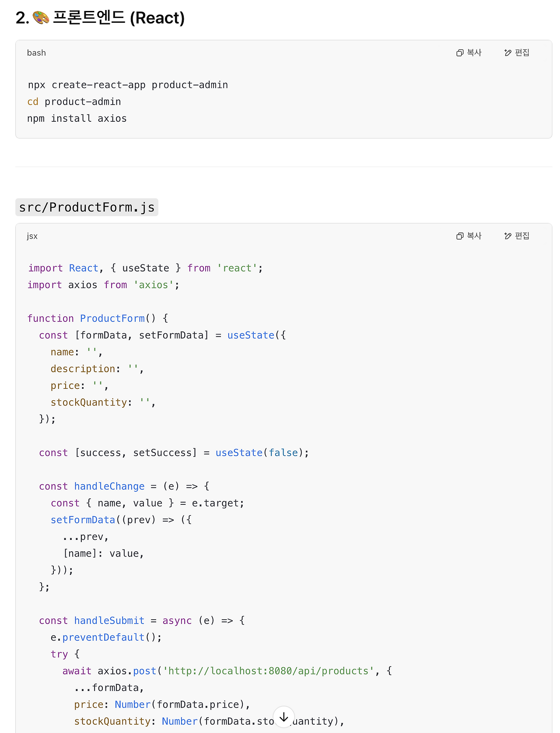Click the 프론트엔드 (React) heading text
The height and width of the screenshot is (733, 560).
[119, 18]
